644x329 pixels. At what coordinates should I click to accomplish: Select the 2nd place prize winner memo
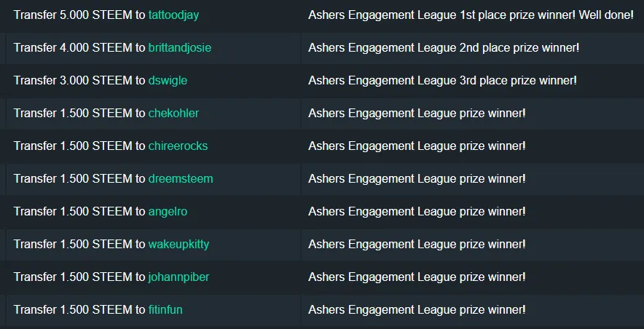point(444,48)
